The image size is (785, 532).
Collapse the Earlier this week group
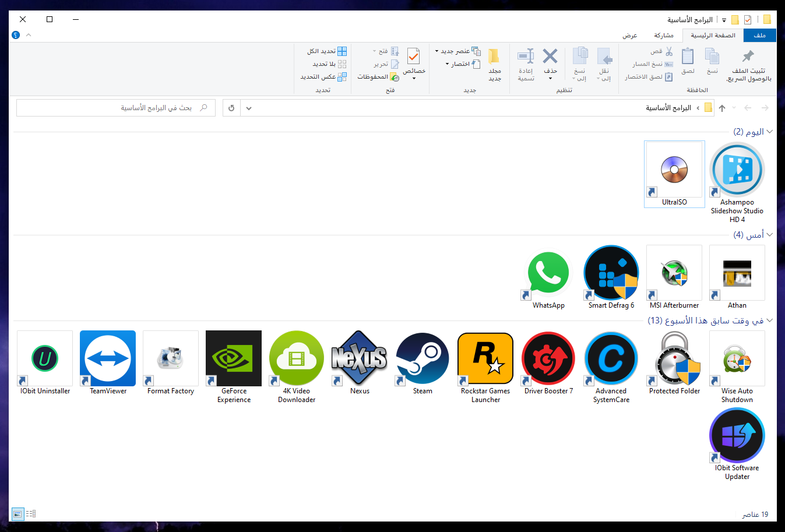(x=770, y=320)
